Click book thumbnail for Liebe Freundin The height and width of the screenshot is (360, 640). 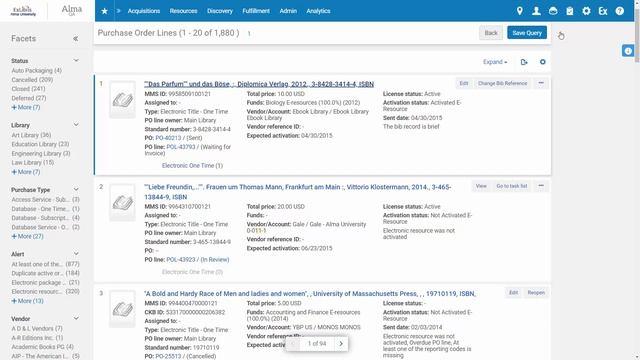[x=122, y=202]
